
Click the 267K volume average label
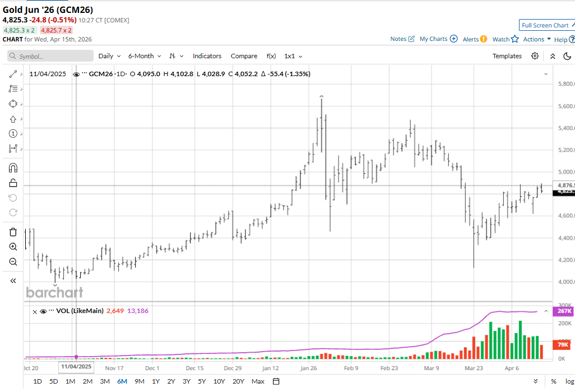pos(564,311)
